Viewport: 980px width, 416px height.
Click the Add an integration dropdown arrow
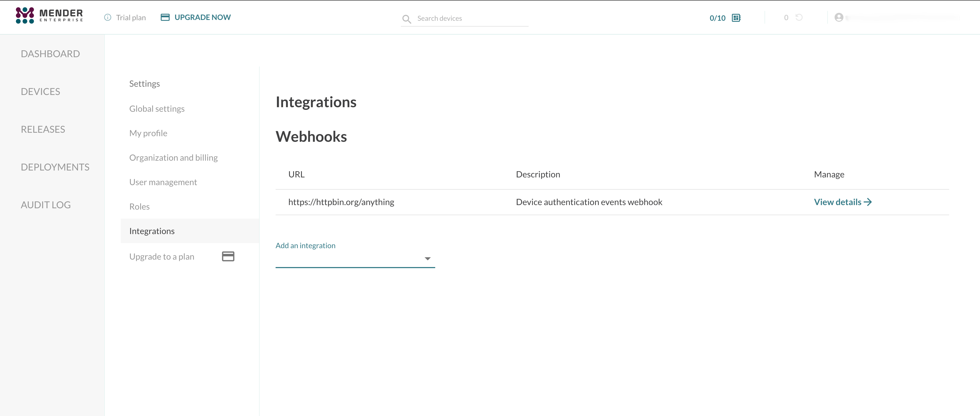427,259
